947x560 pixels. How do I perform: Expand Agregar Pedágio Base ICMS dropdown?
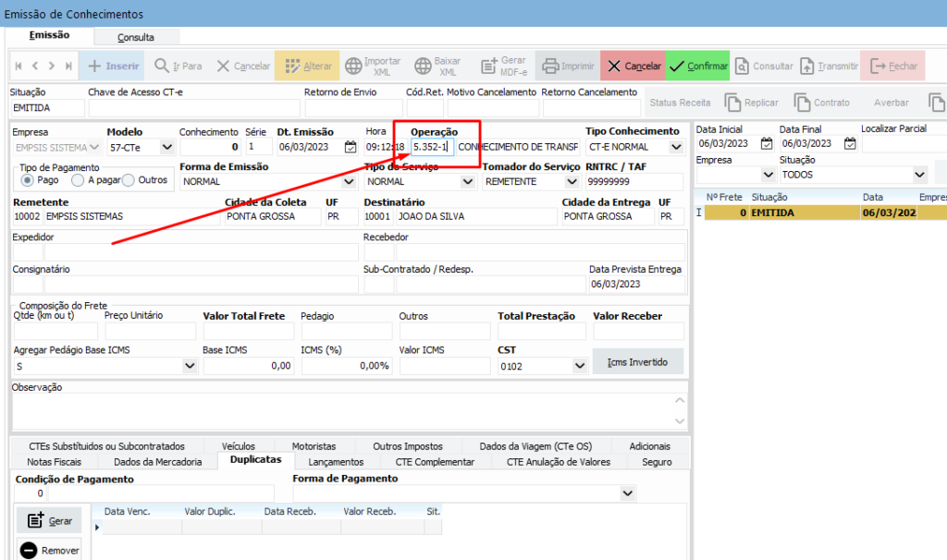(x=190, y=366)
